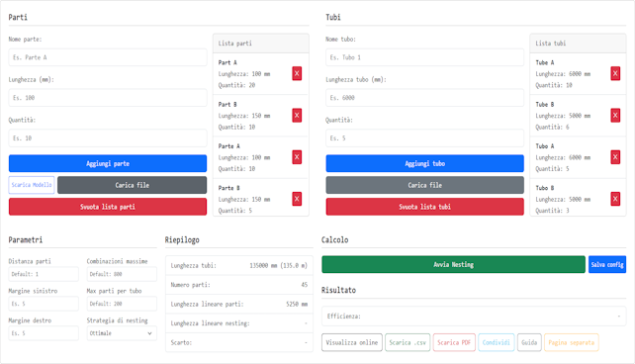Clear tubes with Svuota lista tubi
This screenshot has height=364, width=635.
[425, 207]
